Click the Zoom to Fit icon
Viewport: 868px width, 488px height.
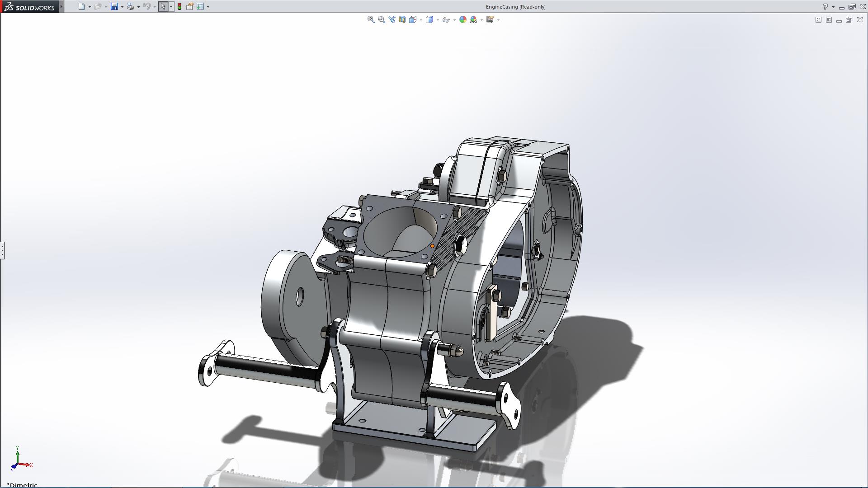click(371, 19)
